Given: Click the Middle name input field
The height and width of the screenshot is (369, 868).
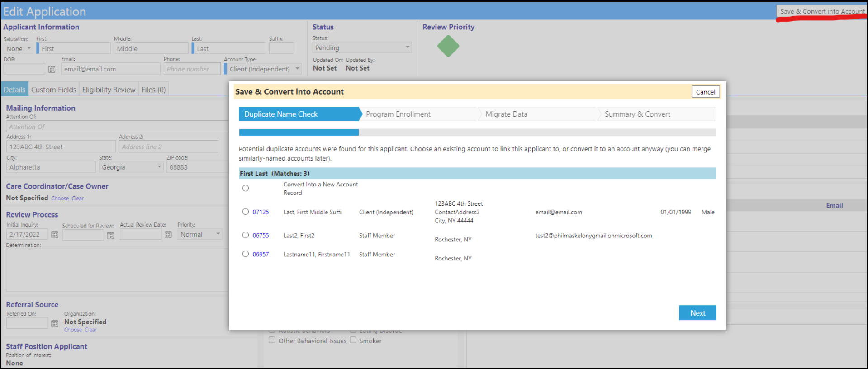Looking at the screenshot, I should click(x=151, y=48).
